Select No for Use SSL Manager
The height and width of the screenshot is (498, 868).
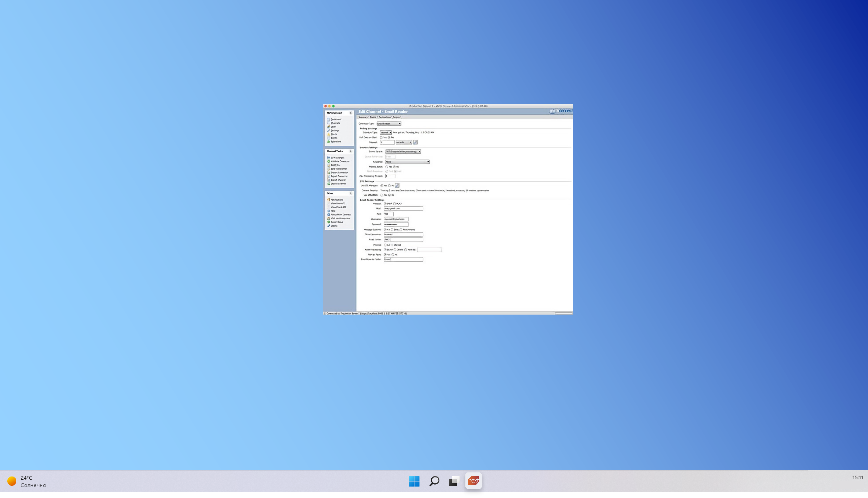pos(389,186)
